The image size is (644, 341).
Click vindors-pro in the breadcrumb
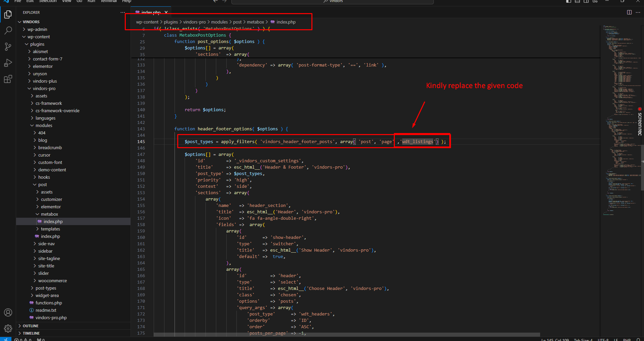[x=194, y=22]
